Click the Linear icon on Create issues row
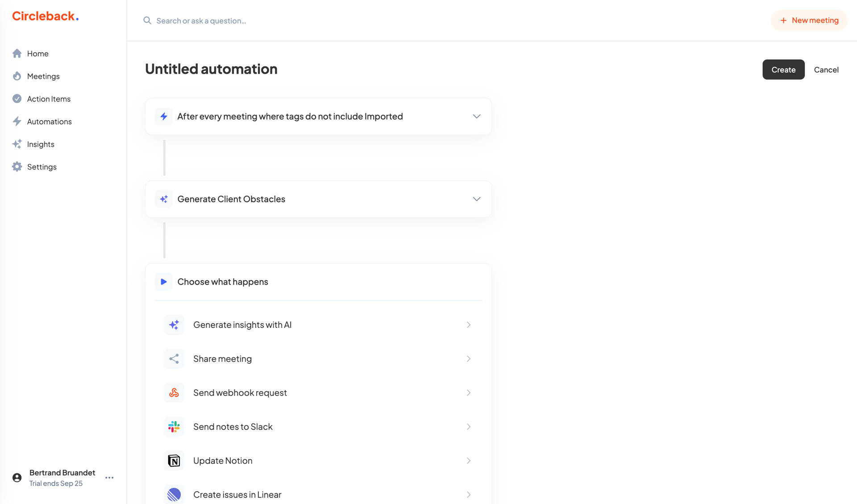857x504 pixels. (174, 494)
